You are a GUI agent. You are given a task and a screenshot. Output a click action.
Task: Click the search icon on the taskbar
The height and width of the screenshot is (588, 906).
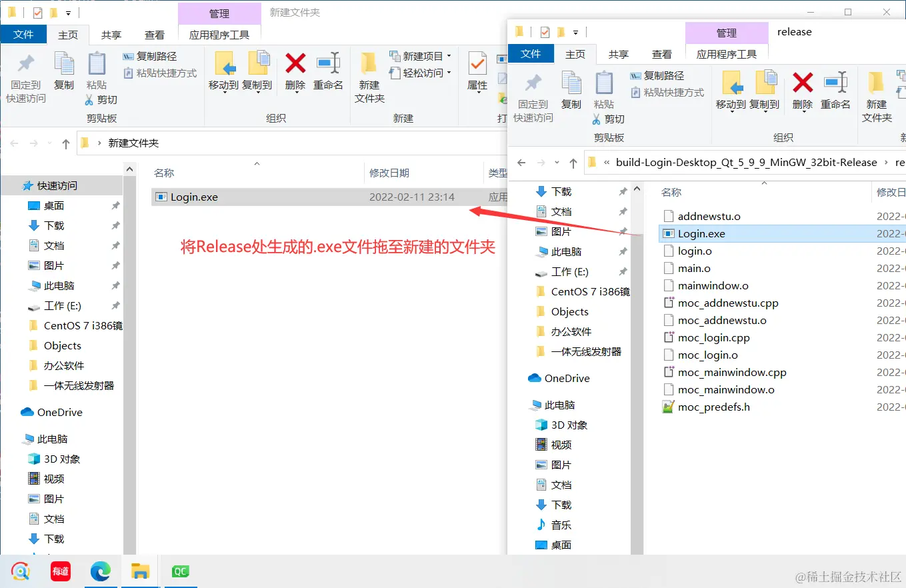point(21,571)
